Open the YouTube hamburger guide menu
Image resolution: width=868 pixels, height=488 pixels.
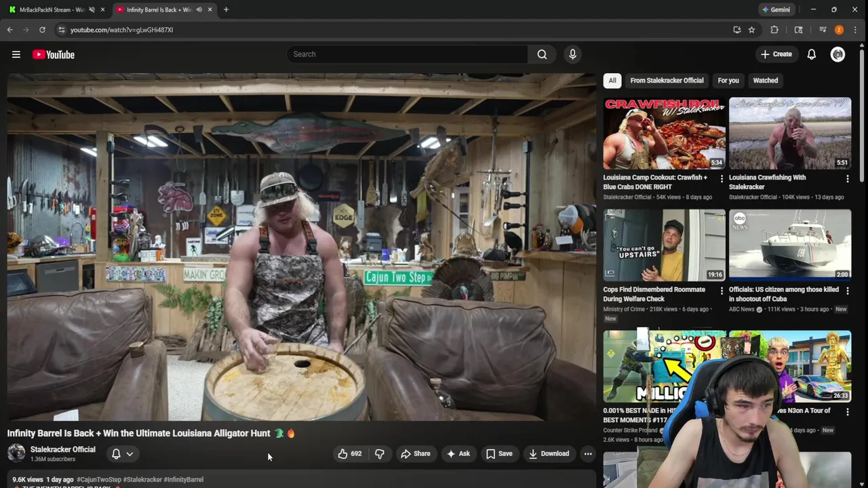[x=16, y=54]
